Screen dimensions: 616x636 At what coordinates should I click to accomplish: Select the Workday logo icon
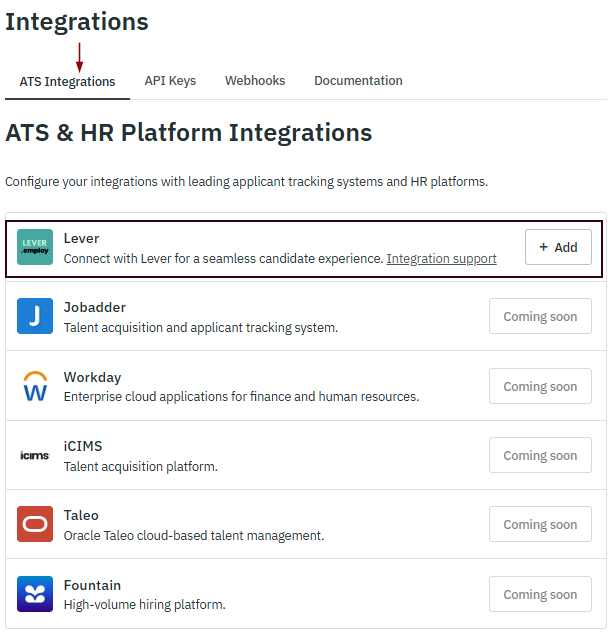click(x=35, y=386)
